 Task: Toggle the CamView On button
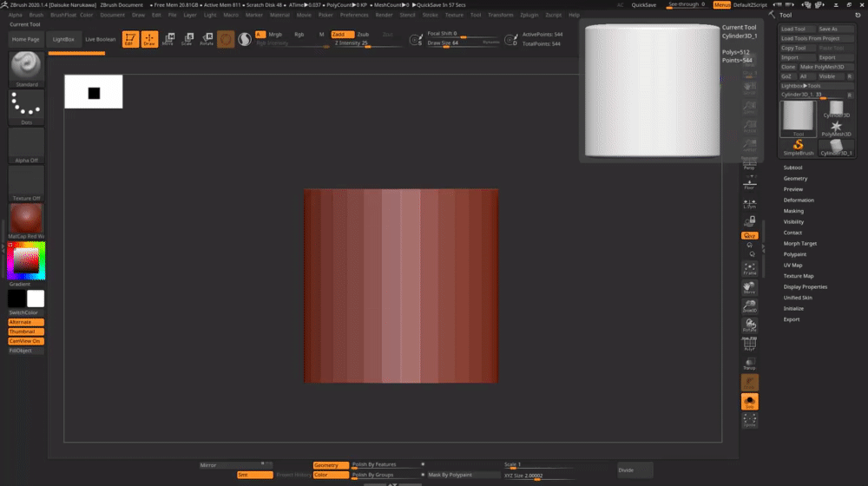(26, 341)
